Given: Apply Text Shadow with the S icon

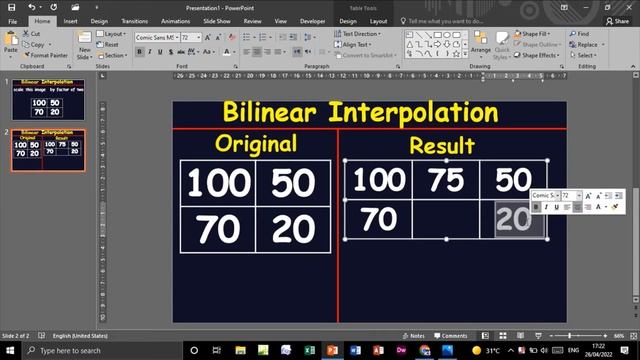Looking at the screenshot, I should tap(171, 52).
